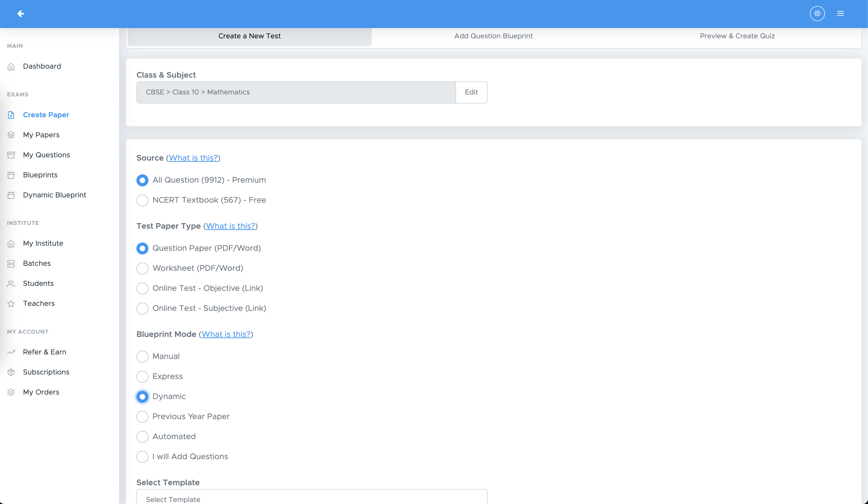Choose Worksheet (PDF/Word) type
This screenshot has height=504, width=868.
(142, 268)
